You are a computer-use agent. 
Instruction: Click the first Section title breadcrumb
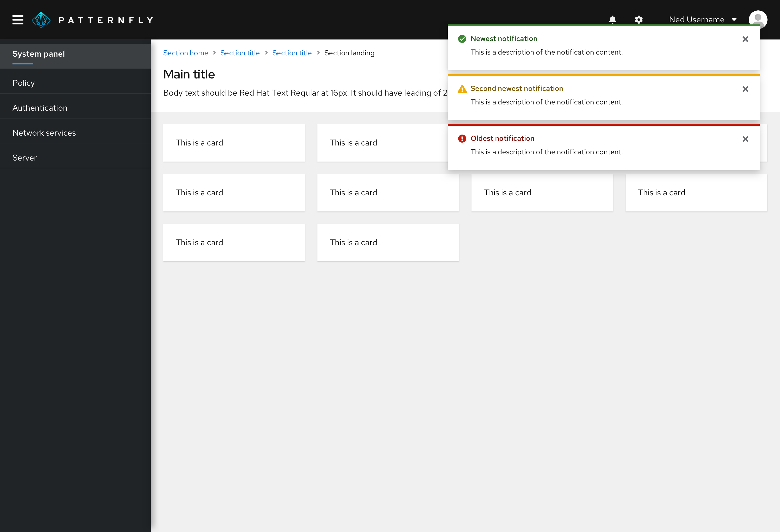pos(240,53)
